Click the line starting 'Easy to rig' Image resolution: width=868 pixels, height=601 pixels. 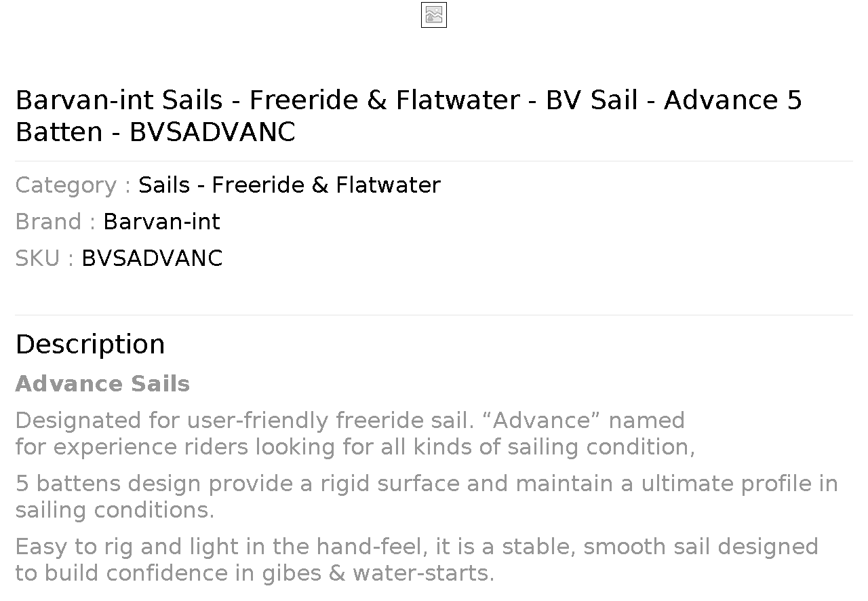pyautogui.click(x=416, y=547)
